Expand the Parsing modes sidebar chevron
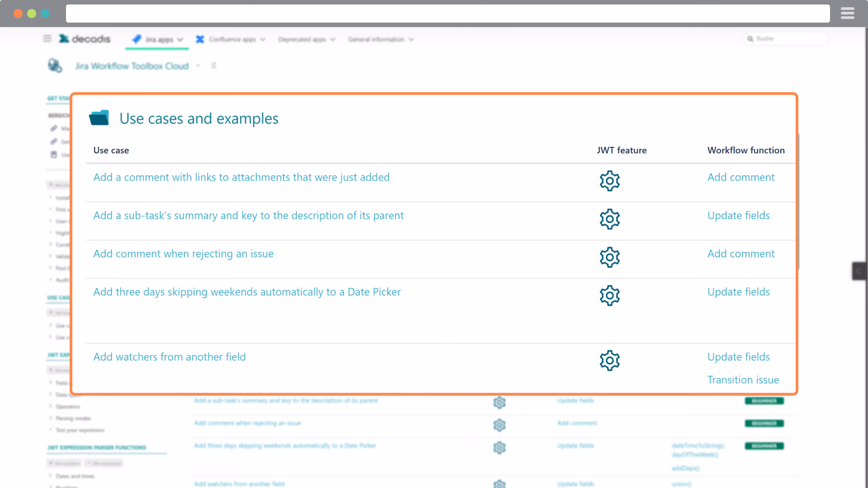 coord(51,418)
